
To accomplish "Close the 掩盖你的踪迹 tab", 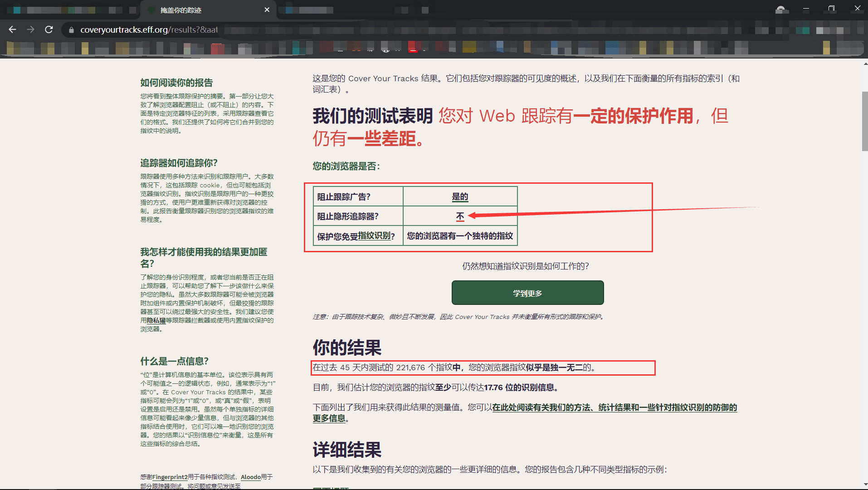I will [x=267, y=10].
